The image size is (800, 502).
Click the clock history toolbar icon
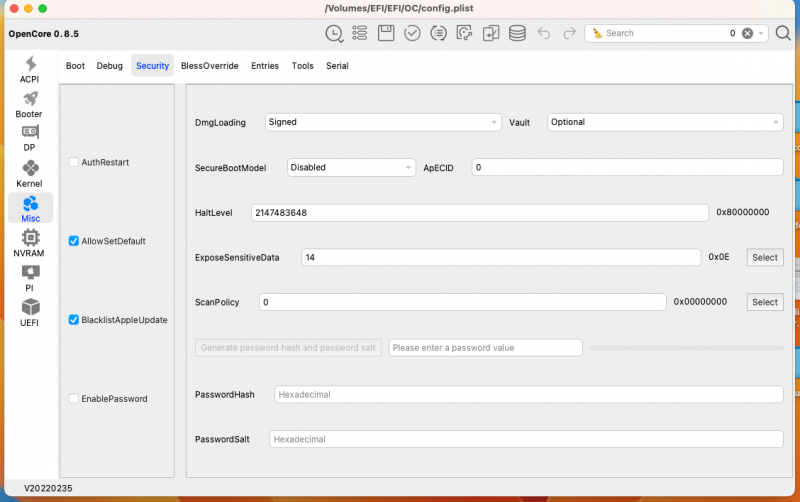[334, 34]
